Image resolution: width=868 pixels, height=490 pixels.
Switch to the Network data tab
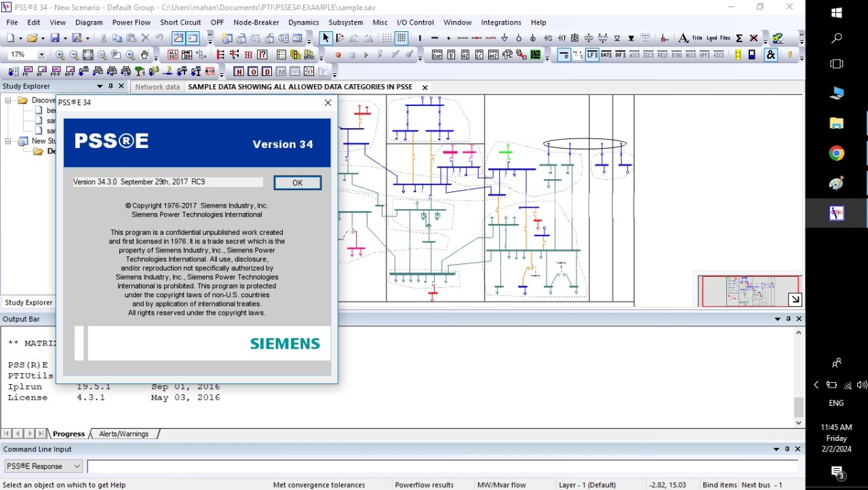157,87
